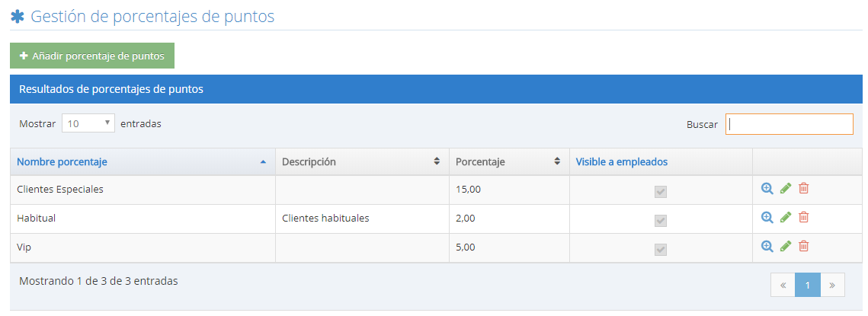Toggle visible checkbox for Vip
Viewport: 868px width, 316px height.
(x=661, y=249)
